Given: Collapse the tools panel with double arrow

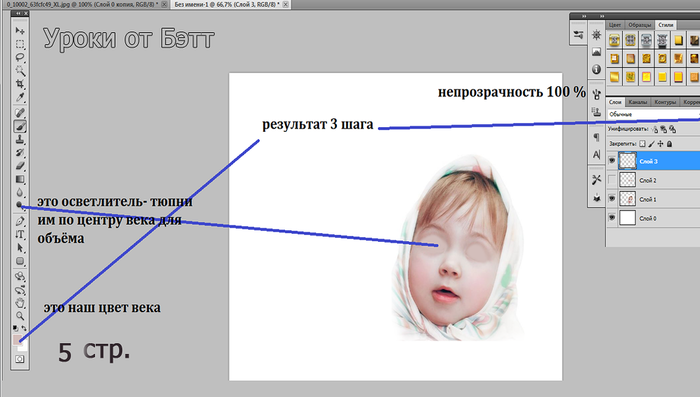Looking at the screenshot, I should (18, 14).
